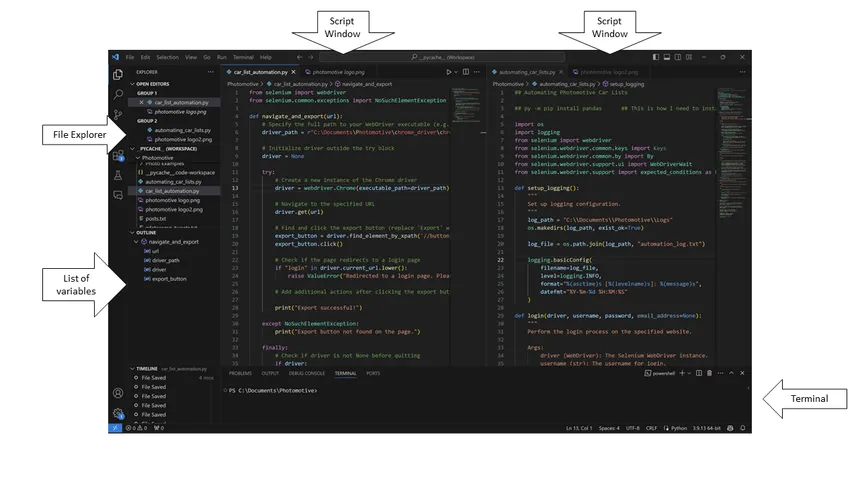
Task: Open the notifications bell in the status bar
Action: (743, 428)
